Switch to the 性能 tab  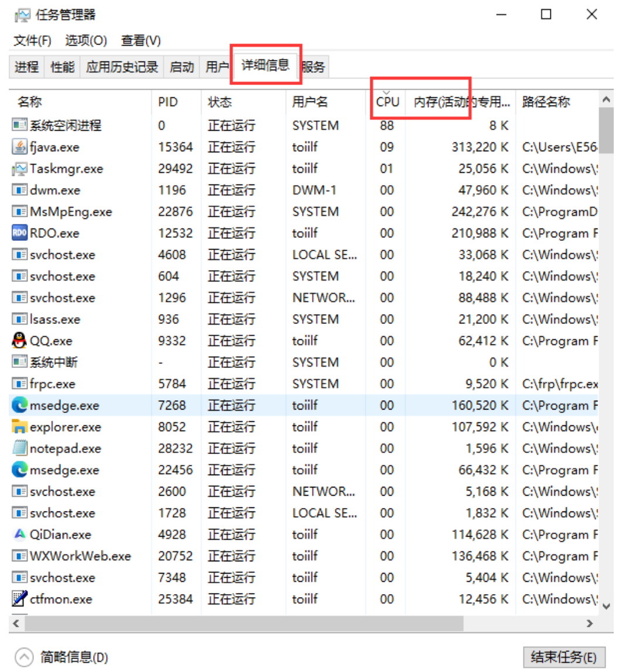pyautogui.click(x=63, y=67)
